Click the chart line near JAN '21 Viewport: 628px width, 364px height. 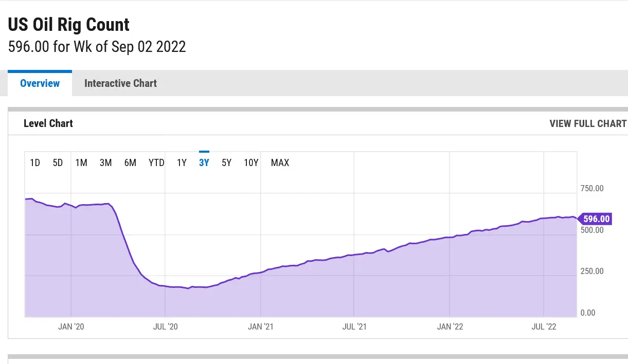[x=261, y=272]
